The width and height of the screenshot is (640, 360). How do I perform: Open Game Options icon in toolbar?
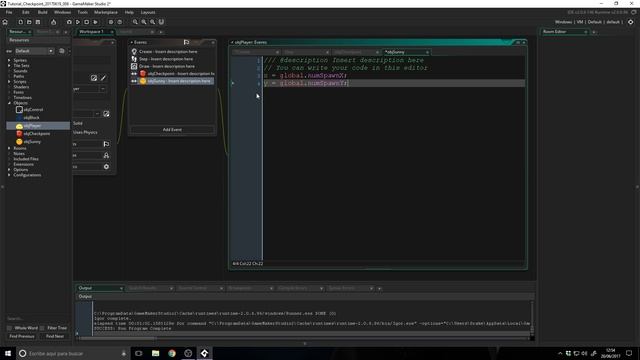111,22
